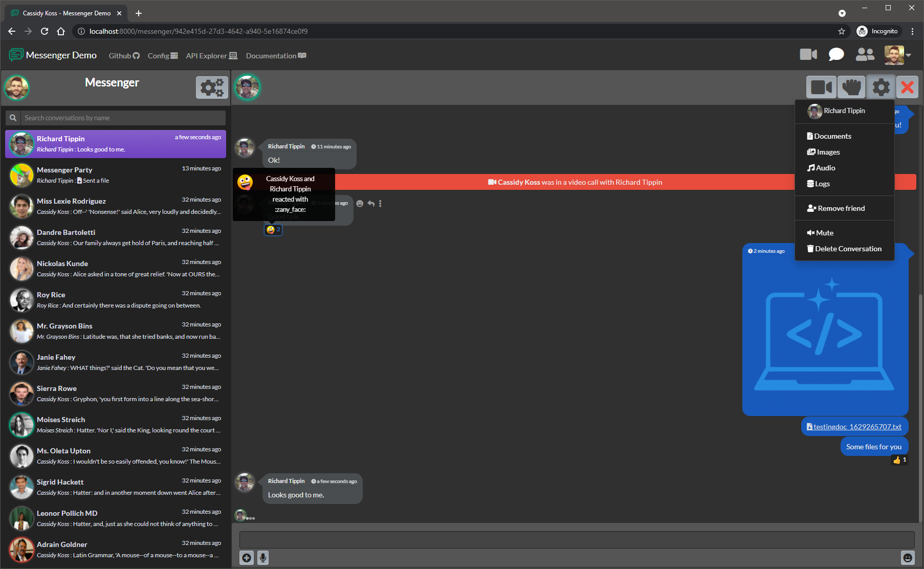Click Richard Tippin's avatar in the chat header
924x569 pixels.
click(248, 87)
